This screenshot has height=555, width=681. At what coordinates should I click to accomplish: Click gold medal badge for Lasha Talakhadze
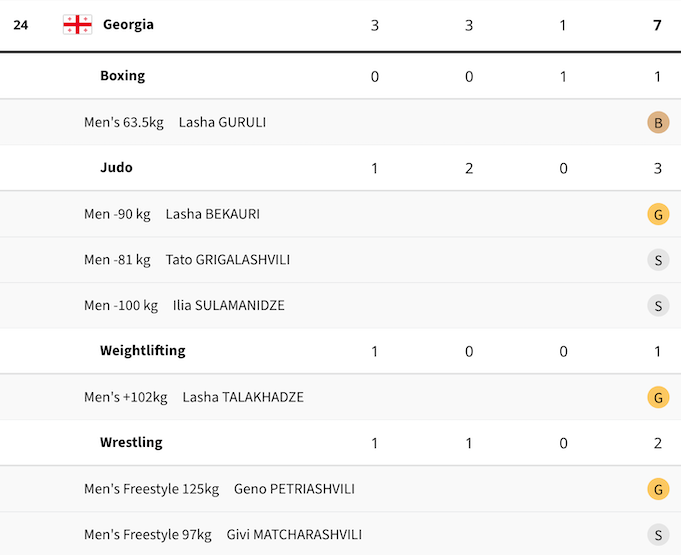[x=657, y=398]
